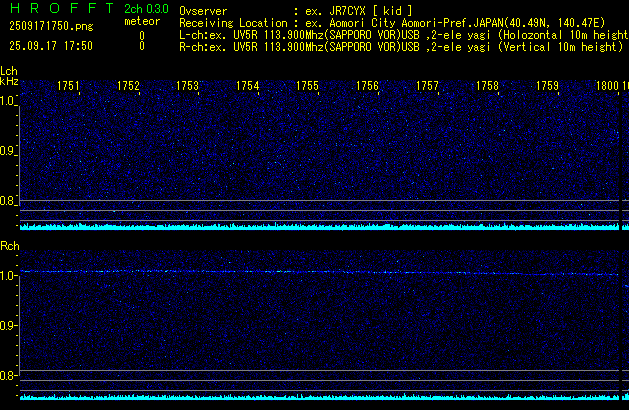Click the cyan signal level strip under Lch
Viewport: 629px width, 410px height.
click(x=320, y=227)
